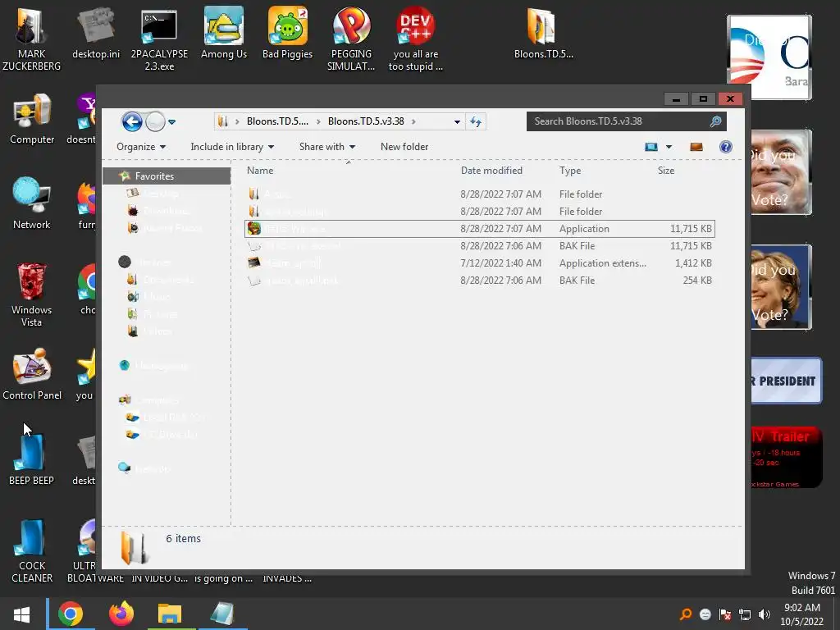Select the Application extension dll file icon
This screenshot has width=840, height=630.
[254, 263]
